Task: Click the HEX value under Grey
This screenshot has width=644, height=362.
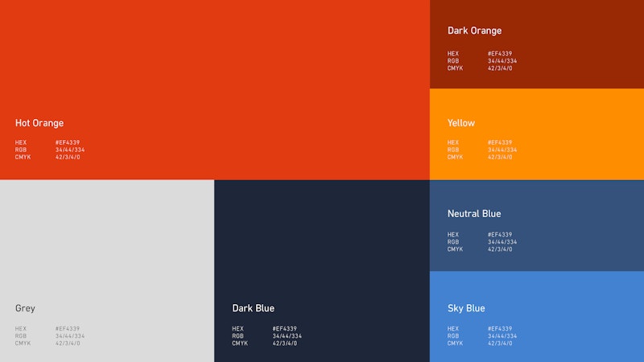Action: pos(68,329)
